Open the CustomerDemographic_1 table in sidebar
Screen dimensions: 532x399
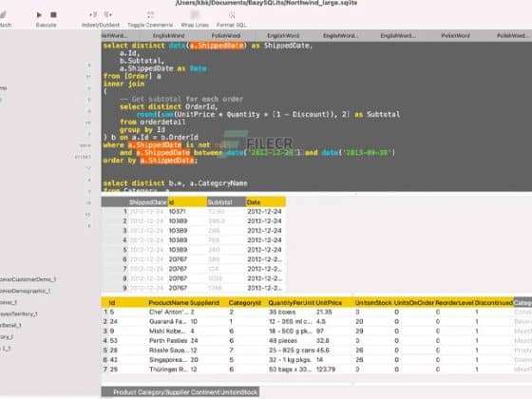[25, 291]
